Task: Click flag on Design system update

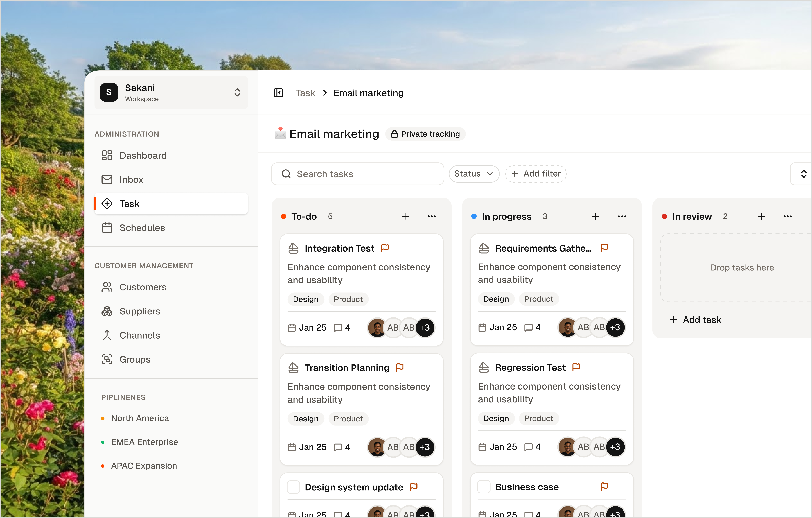Action: 414,487
